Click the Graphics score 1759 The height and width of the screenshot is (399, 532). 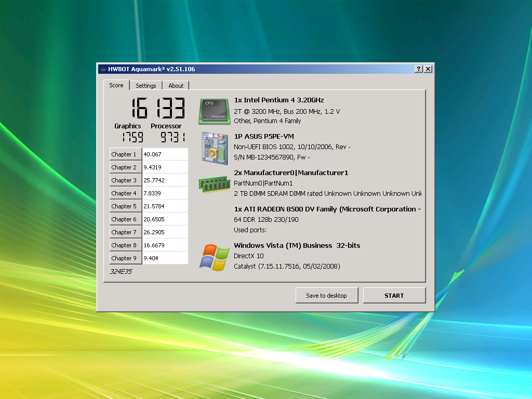coord(133,137)
